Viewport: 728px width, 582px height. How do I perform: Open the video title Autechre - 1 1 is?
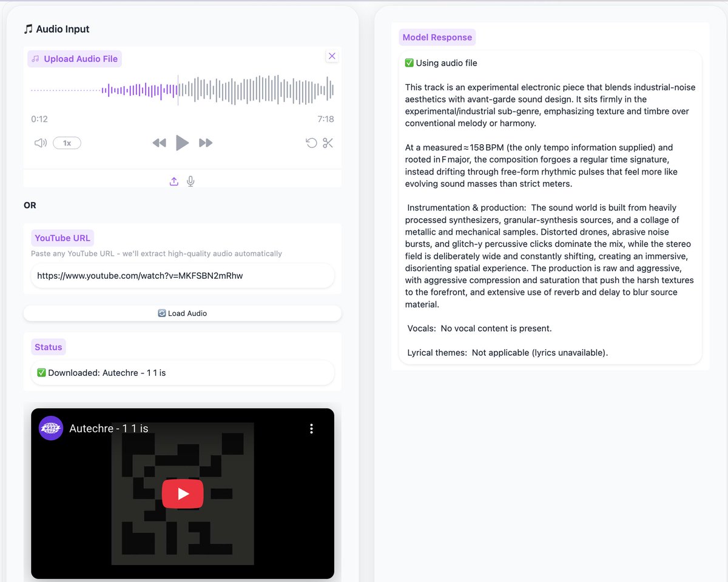(x=109, y=428)
